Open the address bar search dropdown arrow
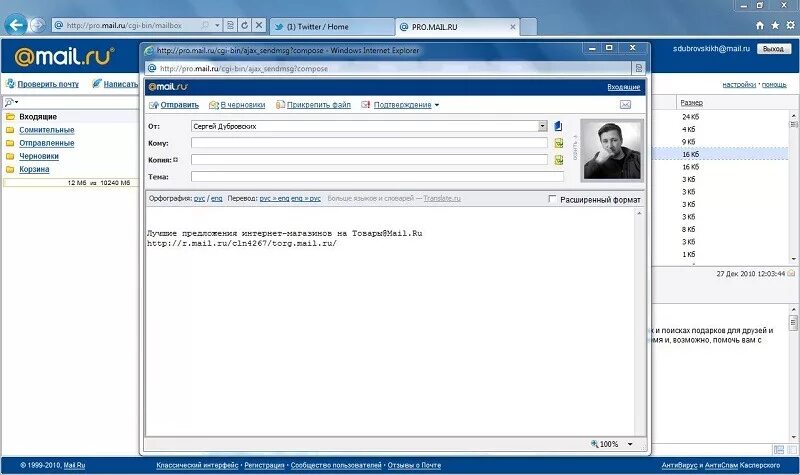The width and height of the screenshot is (800, 475). pyautogui.click(x=218, y=25)
